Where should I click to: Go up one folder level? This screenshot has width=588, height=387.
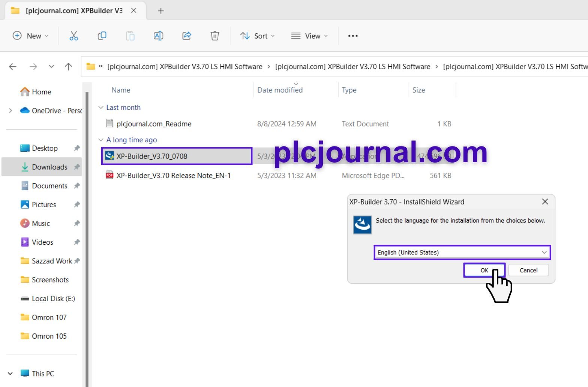tap(68, 67)
